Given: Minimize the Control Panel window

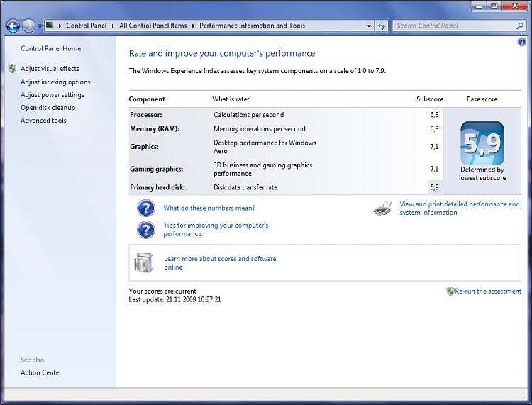Looking at the screenshot, I should coord(479,6).
